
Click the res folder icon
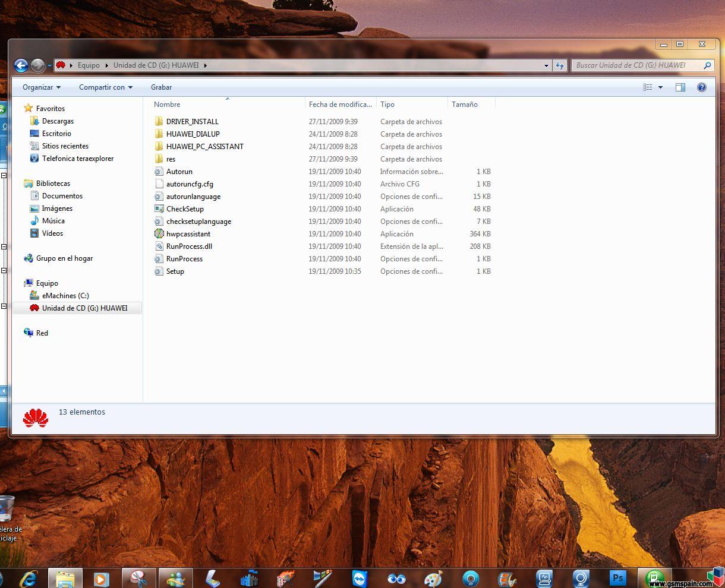(x=159, y=159)
